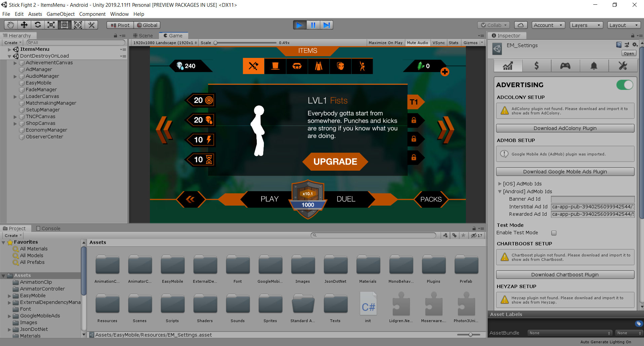Screen dimensions: 644x346
Task: Open the Account dropdown
Action: point(549,25)
